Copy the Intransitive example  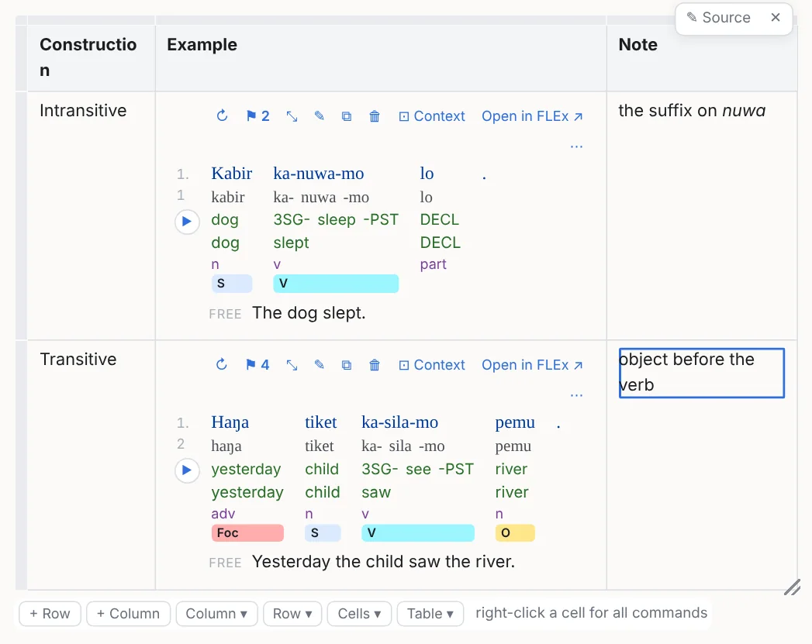click(347, 116)
